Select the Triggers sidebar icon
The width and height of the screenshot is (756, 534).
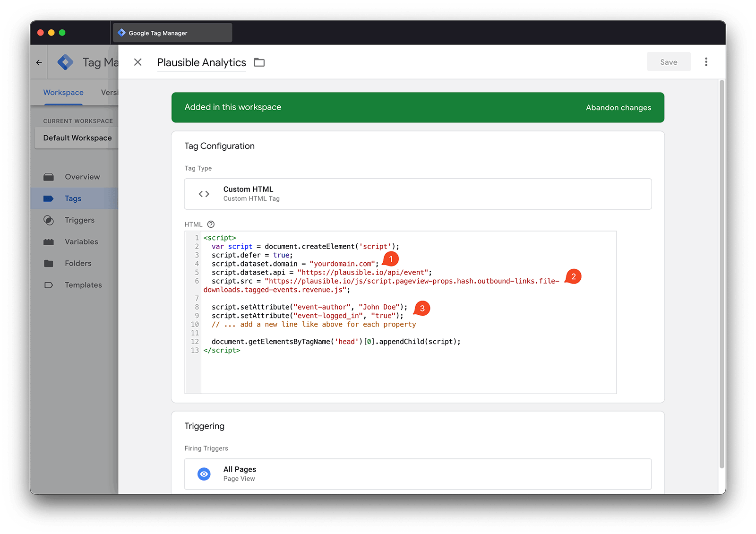49,220
